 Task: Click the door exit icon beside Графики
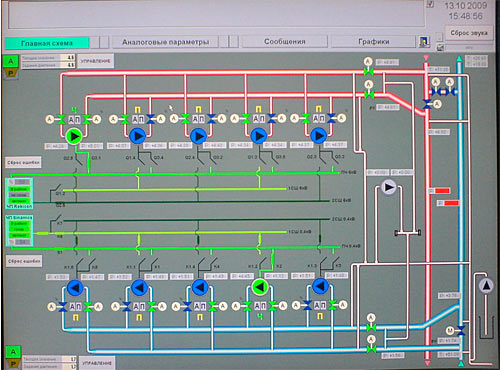coord(424,42)
